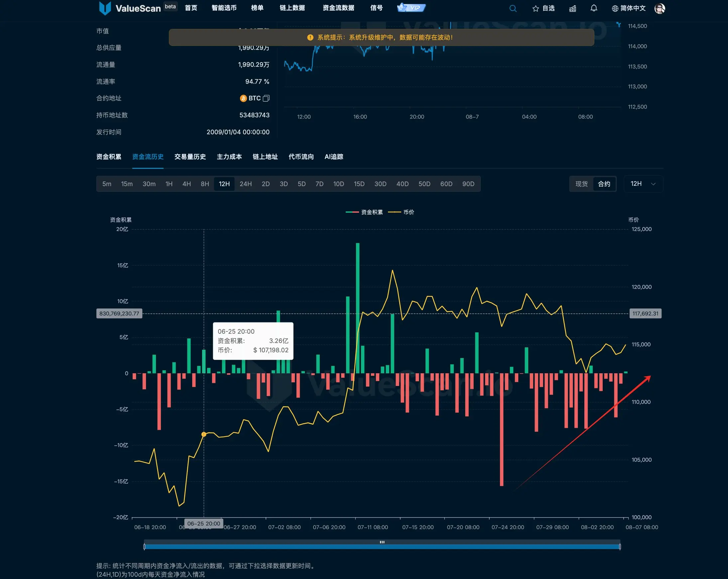
Task: Click circulation rate 94.77 %
Action: click(x=257, y=81)
